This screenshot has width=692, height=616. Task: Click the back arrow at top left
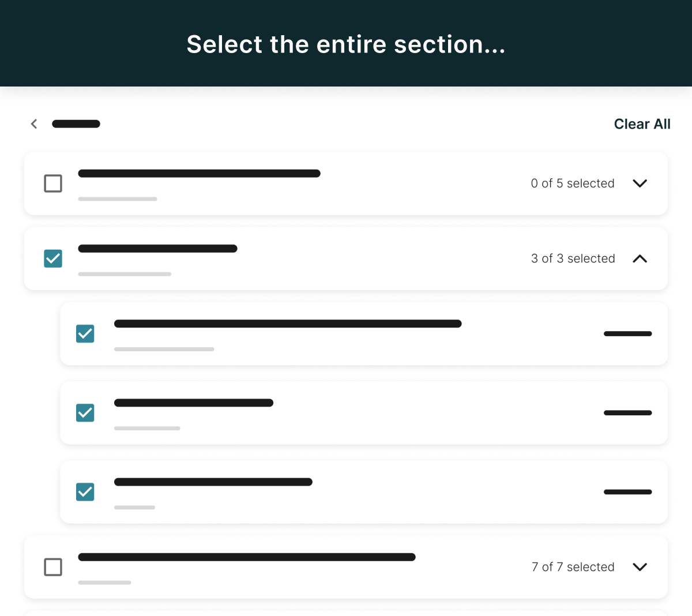tap(33, 123)
